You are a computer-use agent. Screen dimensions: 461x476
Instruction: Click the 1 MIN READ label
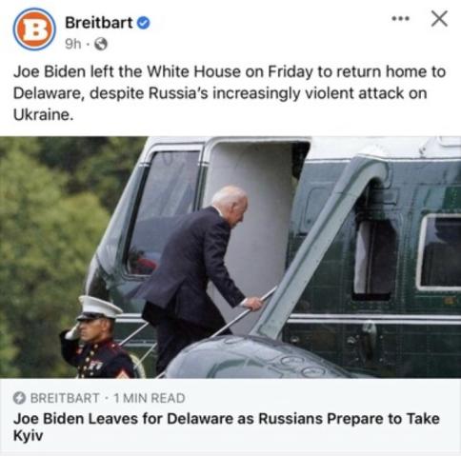150,398
